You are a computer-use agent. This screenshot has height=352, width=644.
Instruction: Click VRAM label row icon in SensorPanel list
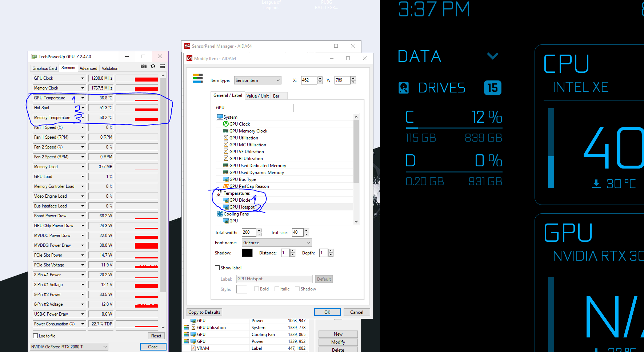193,348
